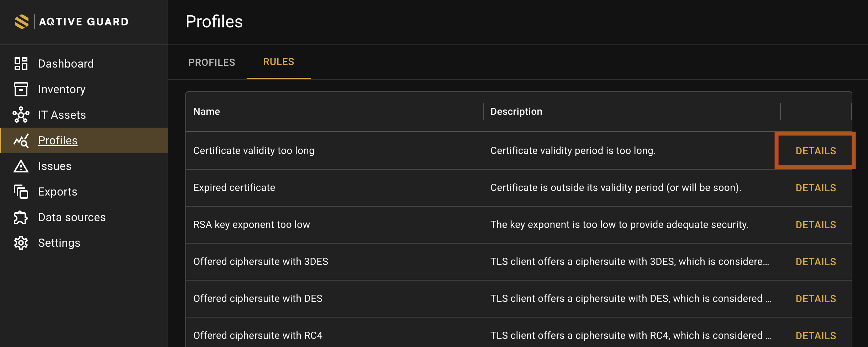Click the Dashboard grid icon
Image resolution: width=868 pixels, height=347 pixels.
[21, 64]
